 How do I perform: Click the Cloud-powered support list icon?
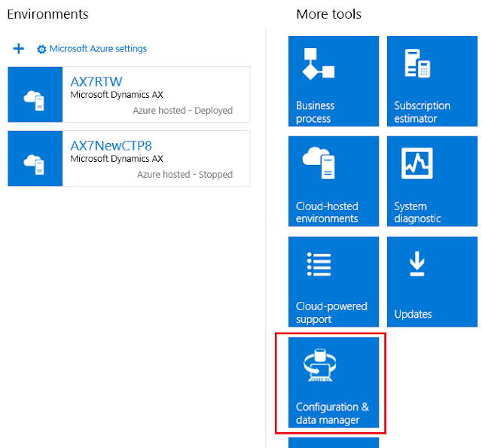[x=319, y=264]
